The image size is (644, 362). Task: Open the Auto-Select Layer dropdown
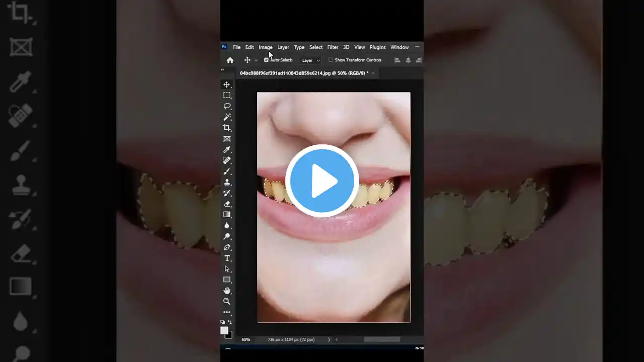click(x=310, y=60)
